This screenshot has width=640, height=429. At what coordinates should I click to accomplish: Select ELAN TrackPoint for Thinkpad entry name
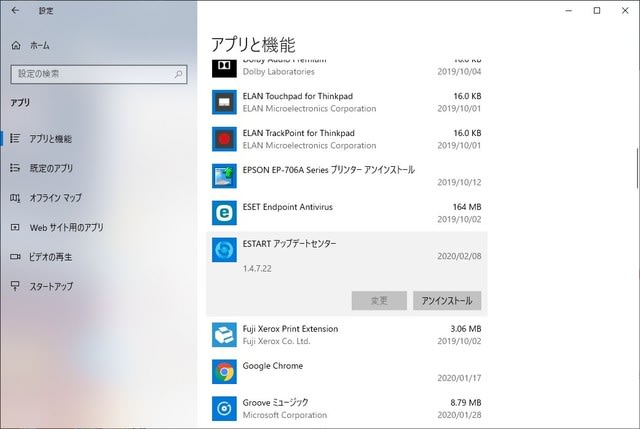(x=299, y=133)
